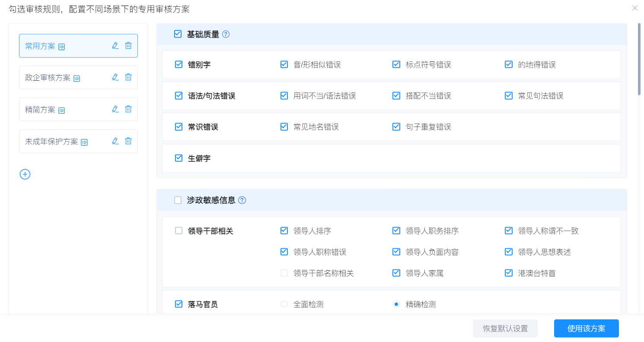
Task: Toggle 生僻字 checkbox
Action: (179, 158)
